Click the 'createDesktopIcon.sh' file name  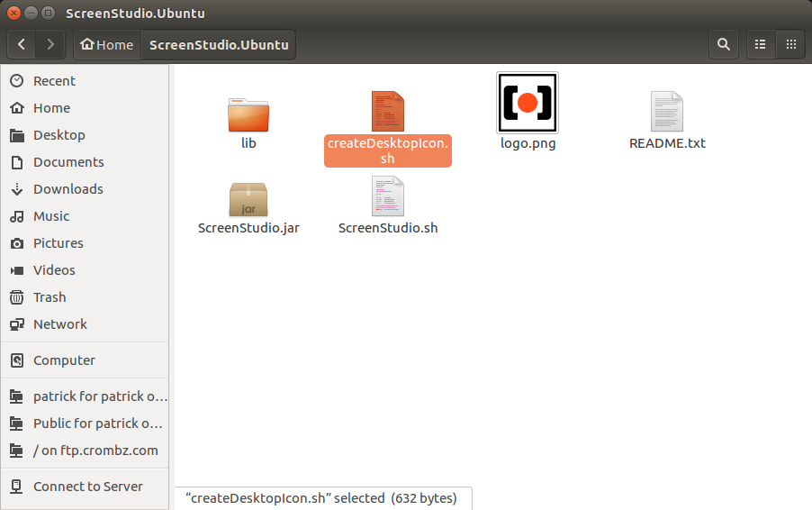coord(388,150)
